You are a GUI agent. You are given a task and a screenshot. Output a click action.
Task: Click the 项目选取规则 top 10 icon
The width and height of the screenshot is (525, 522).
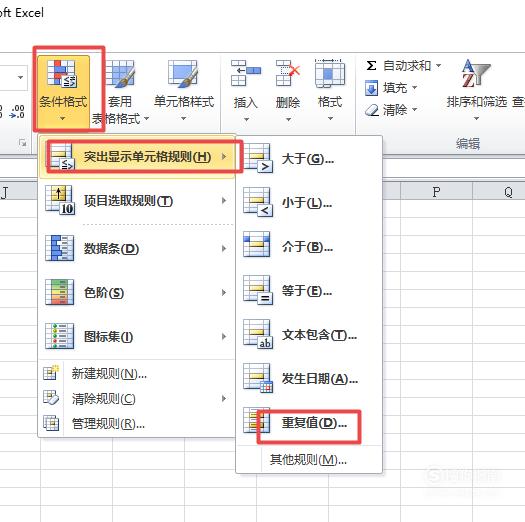tap(60, 200)
